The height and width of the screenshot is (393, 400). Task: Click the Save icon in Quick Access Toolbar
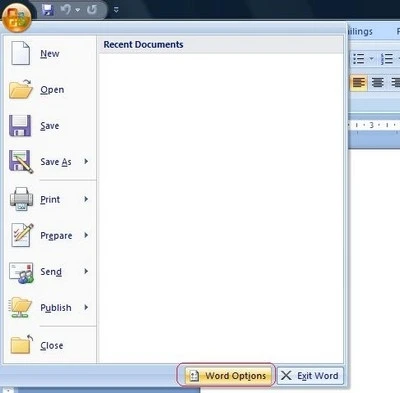(48, 10)
